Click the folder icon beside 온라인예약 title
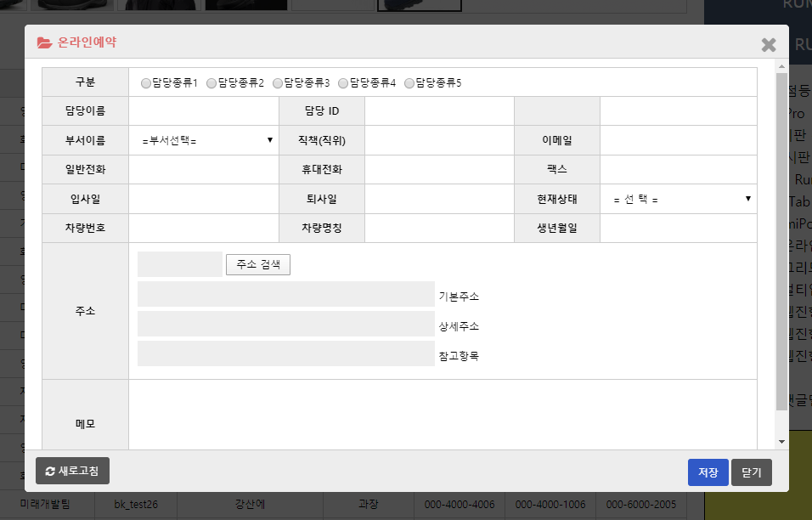Screen dimensions: 812x520 [44, 42]
